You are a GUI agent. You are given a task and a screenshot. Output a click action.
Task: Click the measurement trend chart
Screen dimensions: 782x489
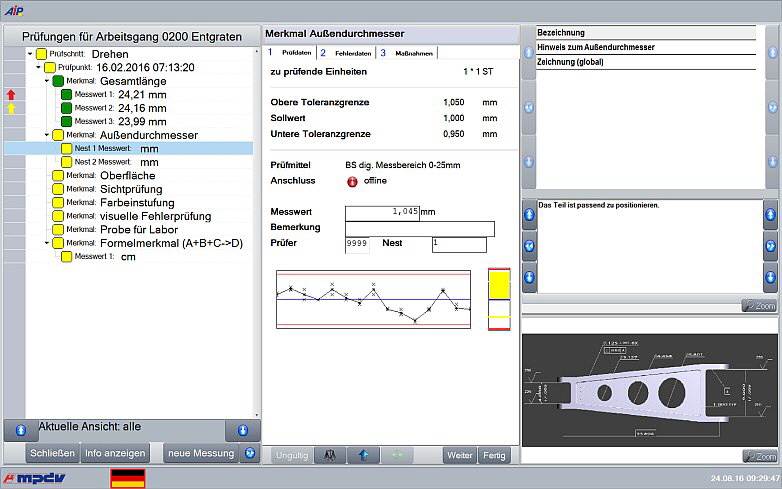click(374, 299)
